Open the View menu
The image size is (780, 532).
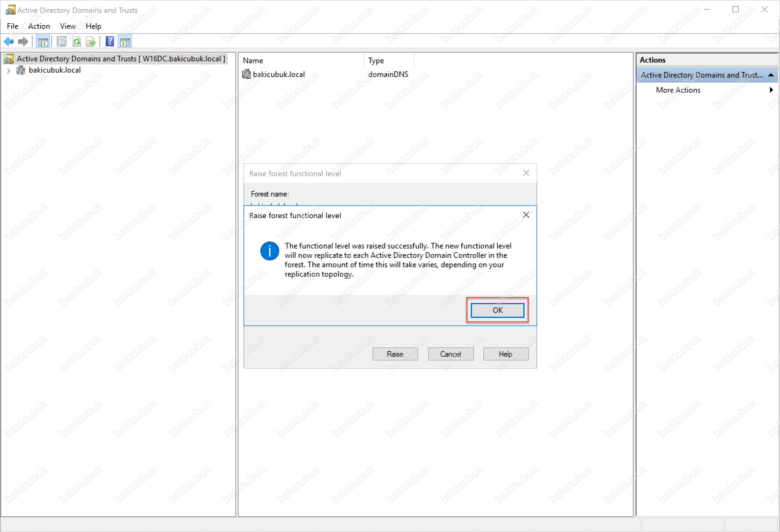click(x=68, y=26)
